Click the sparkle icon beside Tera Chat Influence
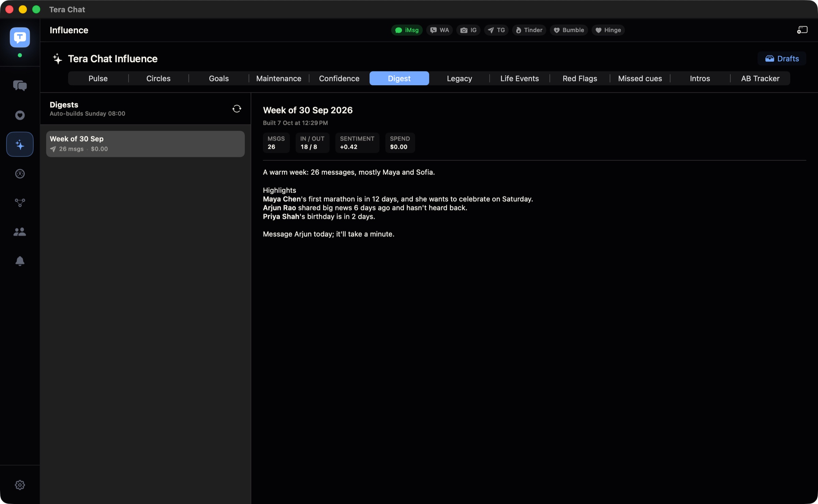Screen dimensions: 818x504 point(57,59)
